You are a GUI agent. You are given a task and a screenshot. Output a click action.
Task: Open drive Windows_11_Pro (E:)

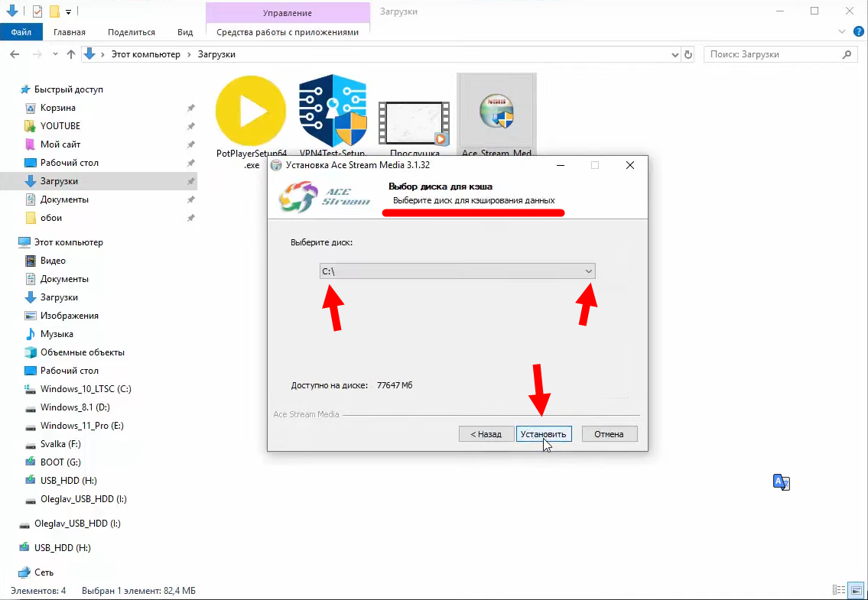pos(81,425)
